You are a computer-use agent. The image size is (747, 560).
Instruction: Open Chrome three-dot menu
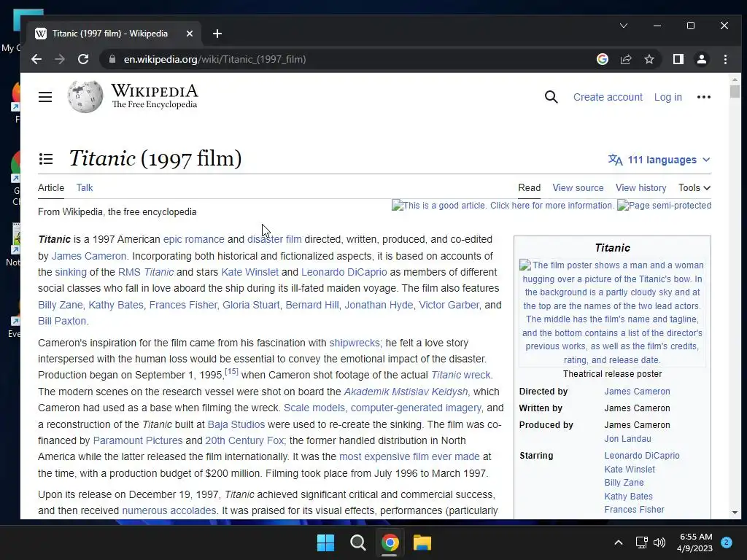click(725, 59)
